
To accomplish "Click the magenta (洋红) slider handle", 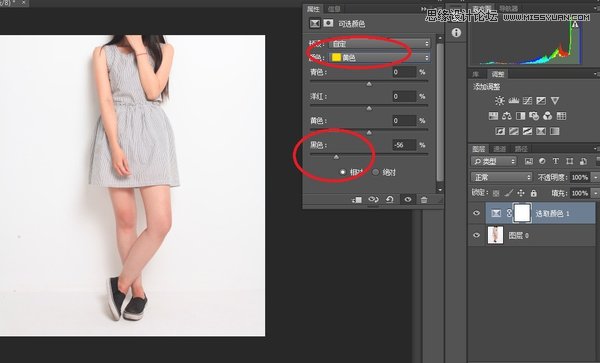I will (369, 108).
